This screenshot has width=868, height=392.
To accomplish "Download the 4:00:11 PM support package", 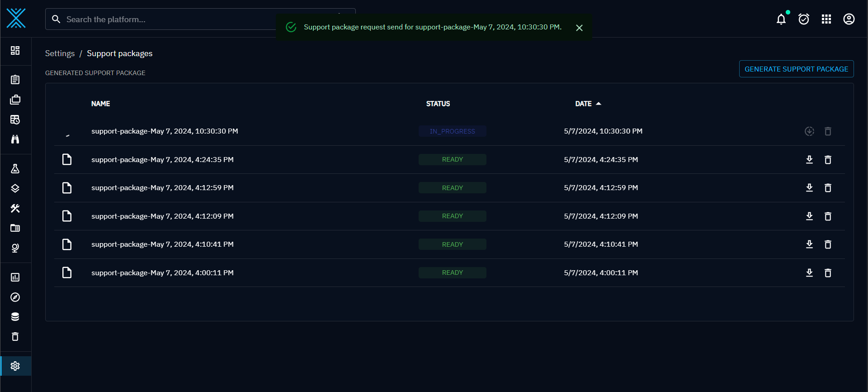I will [809, 272].
